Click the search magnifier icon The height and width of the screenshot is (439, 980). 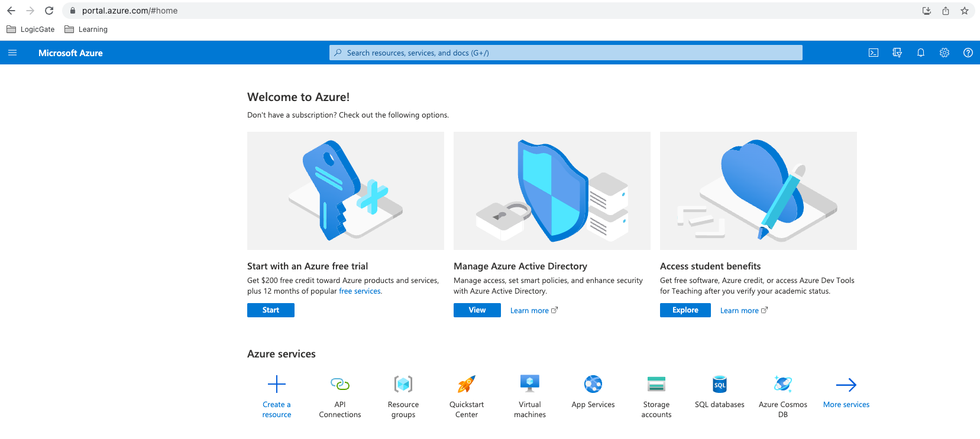(x=338, y=53)
